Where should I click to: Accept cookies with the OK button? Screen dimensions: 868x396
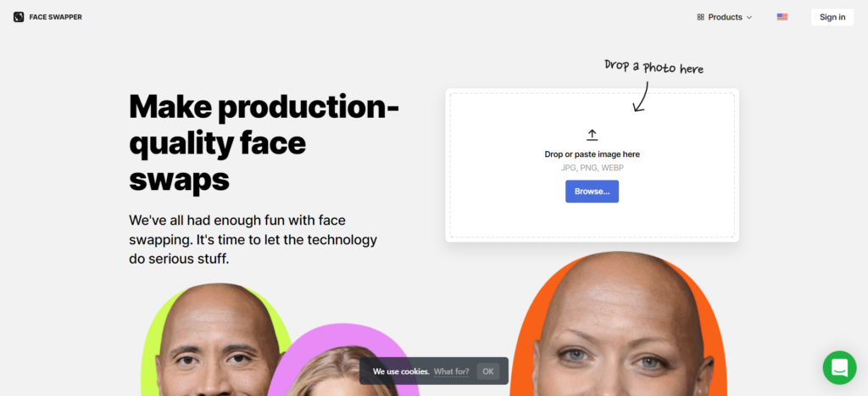coord(487,371)
